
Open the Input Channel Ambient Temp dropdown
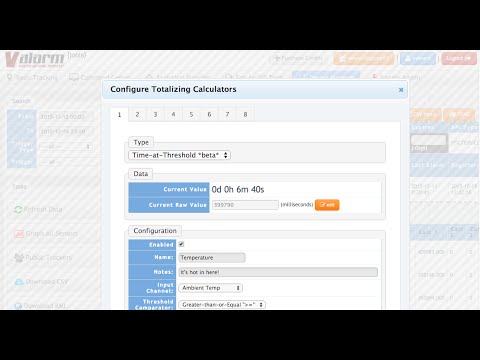210,288
